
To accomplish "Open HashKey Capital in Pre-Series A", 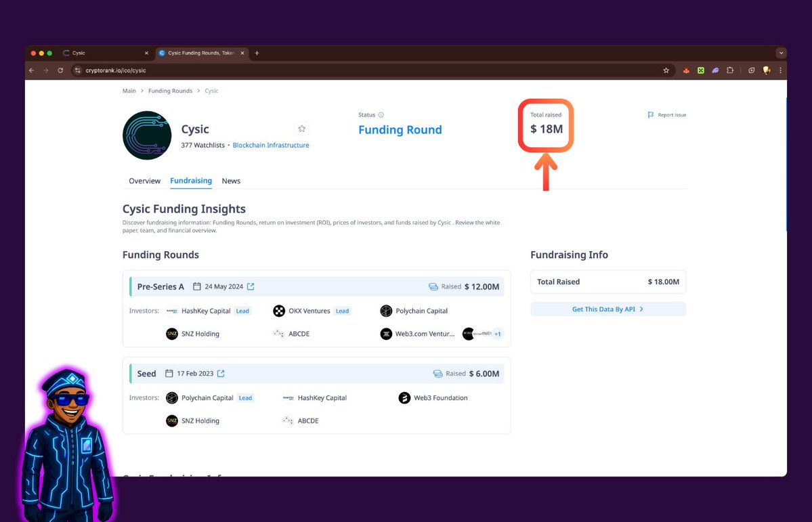I will pos(206,311).
